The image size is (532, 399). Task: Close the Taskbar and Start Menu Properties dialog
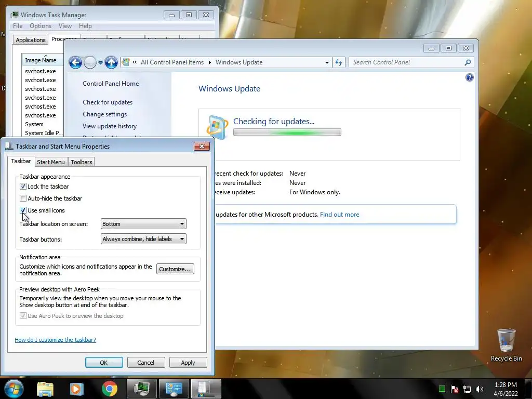(202, 146)
